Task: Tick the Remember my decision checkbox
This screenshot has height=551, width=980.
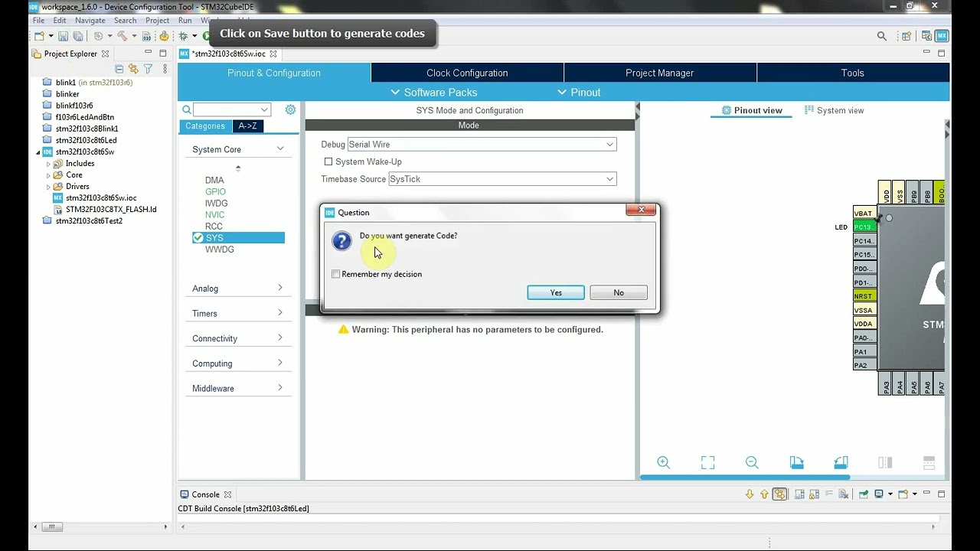Action: (335, 274)
